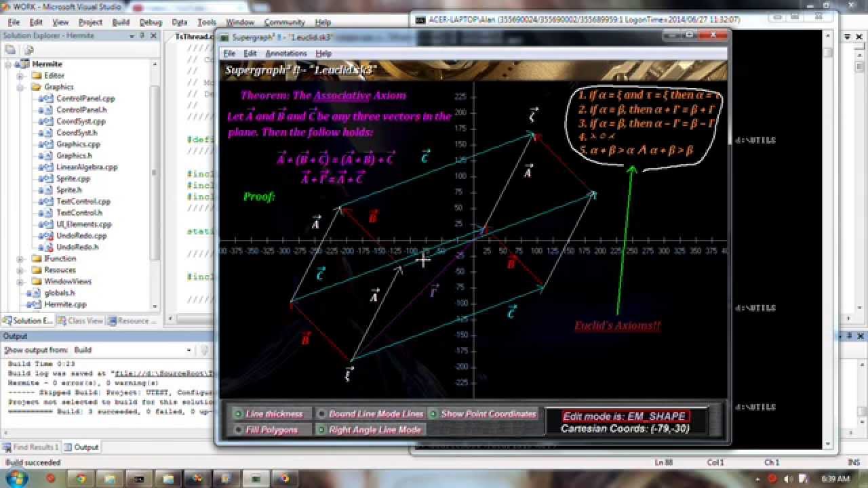Select CoordSyst.h in Solution Explorer

coord(77,133)
